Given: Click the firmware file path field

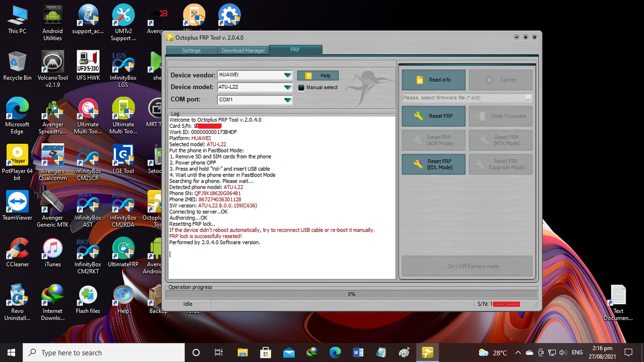Looking at the screenshot, I should click(x=463, y=98).
